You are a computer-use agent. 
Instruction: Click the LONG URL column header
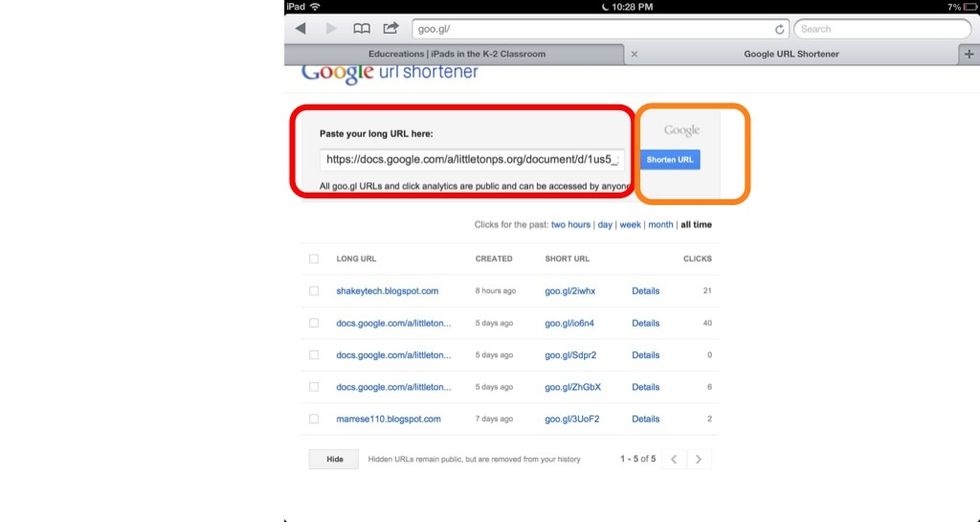click(x=356, y=259)
